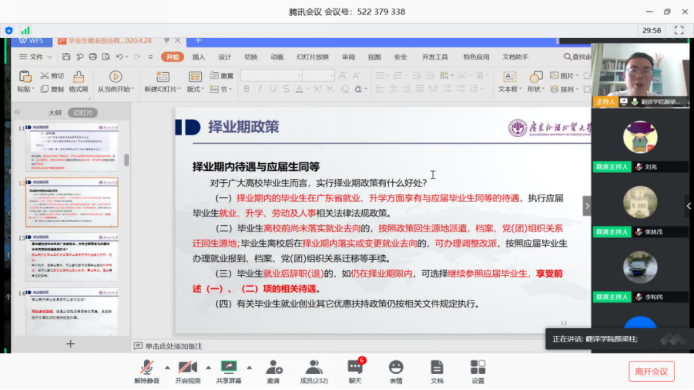The width and height of the screenshot is (694, 390).
Task: Toggle the 幻灯片 view in side panel
Action: tap(83, 113)
